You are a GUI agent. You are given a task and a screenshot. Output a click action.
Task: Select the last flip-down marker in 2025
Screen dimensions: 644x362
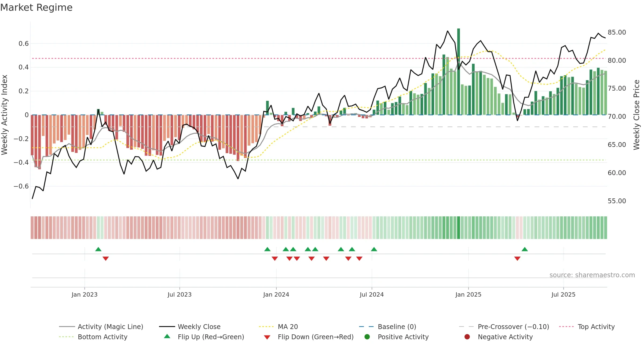[517, 258]
